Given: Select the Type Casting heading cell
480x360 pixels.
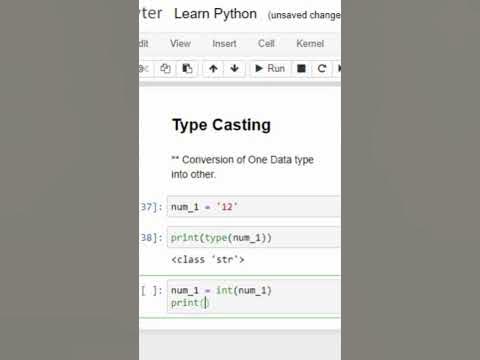Looking at the screenshot, I should tap(221, 125).
